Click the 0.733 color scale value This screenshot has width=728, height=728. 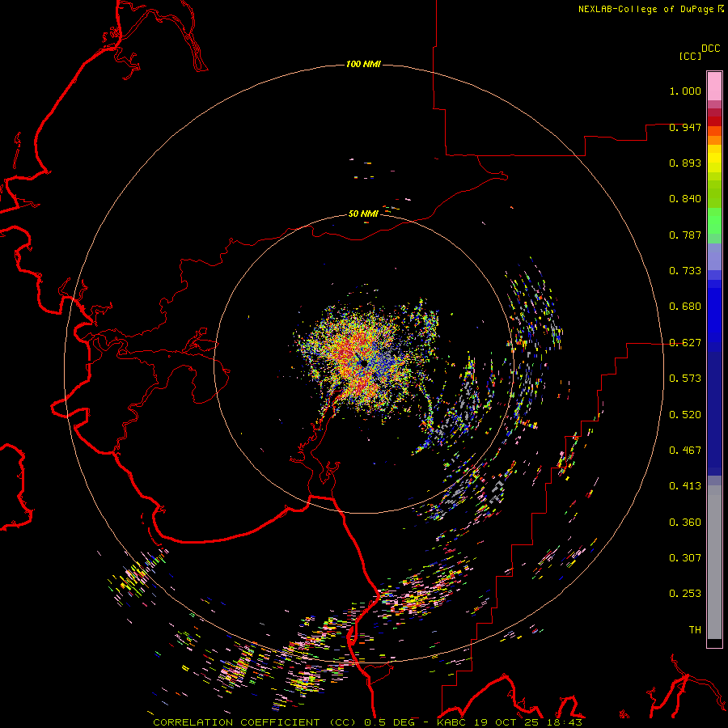[x=685, y=271]
